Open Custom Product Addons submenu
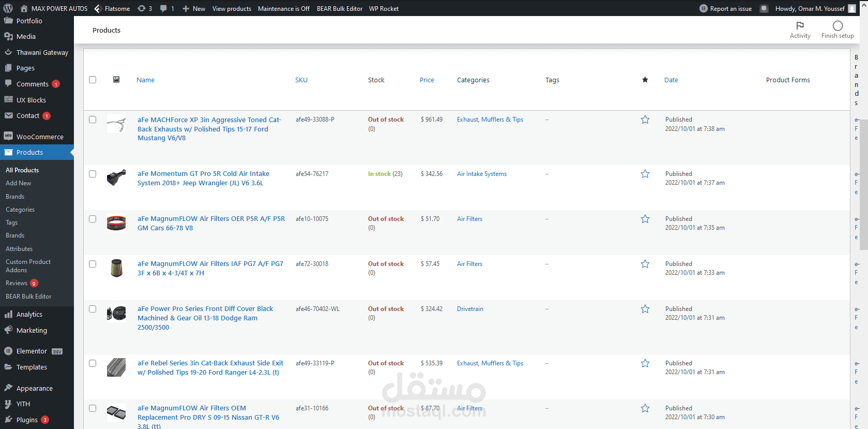This screenshot has width=868, height=429. pyautogui.click(x=28, y=265)
